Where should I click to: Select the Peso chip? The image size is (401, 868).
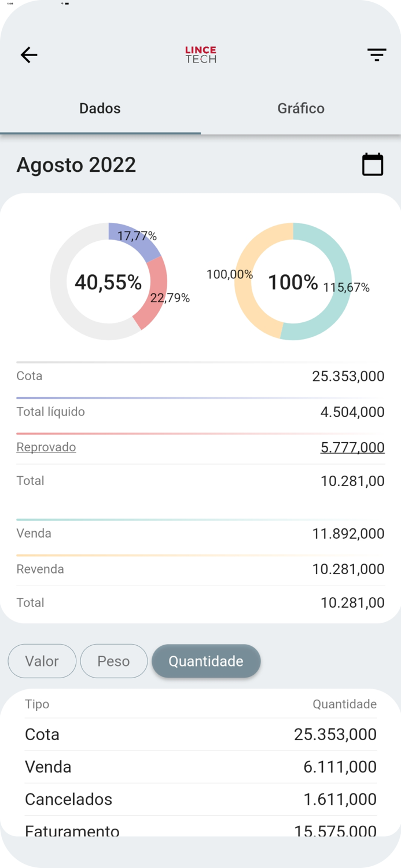pyautogui.click(x=113, y=661)
